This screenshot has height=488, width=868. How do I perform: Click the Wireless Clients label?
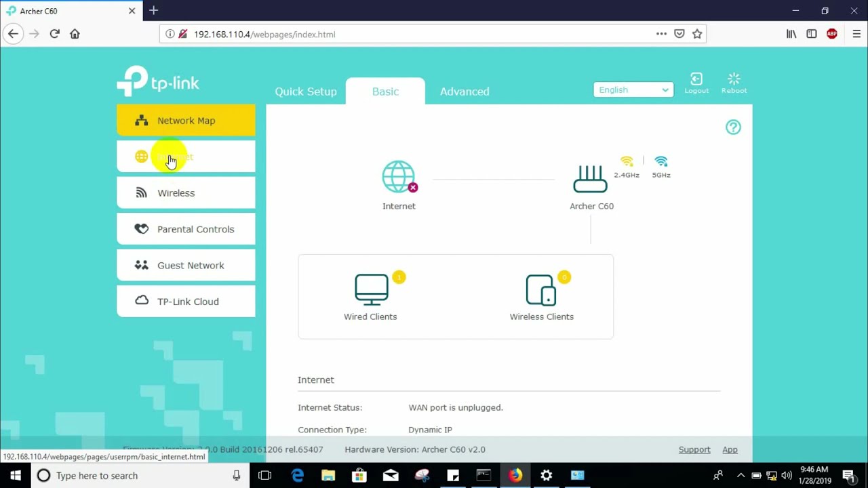(x=542, y=317)
